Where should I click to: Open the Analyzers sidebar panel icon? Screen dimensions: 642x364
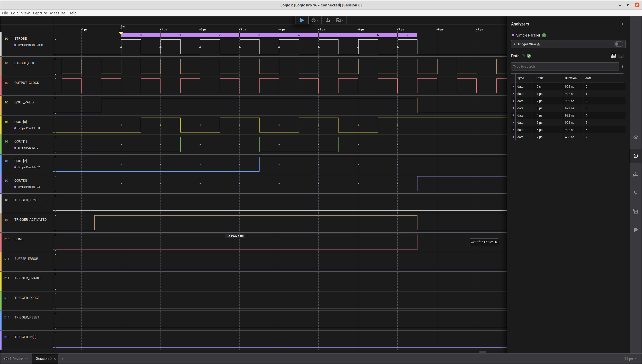636,156
